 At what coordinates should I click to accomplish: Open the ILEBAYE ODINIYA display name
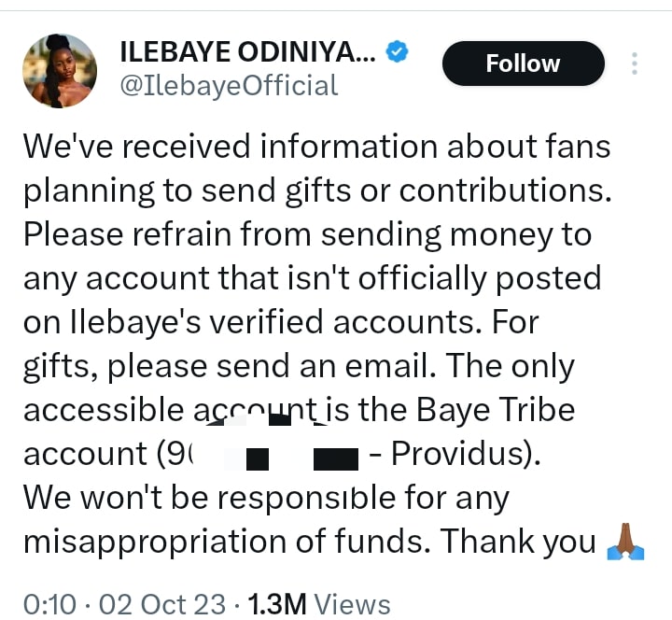pyautogui.click(x=247, y=52)
